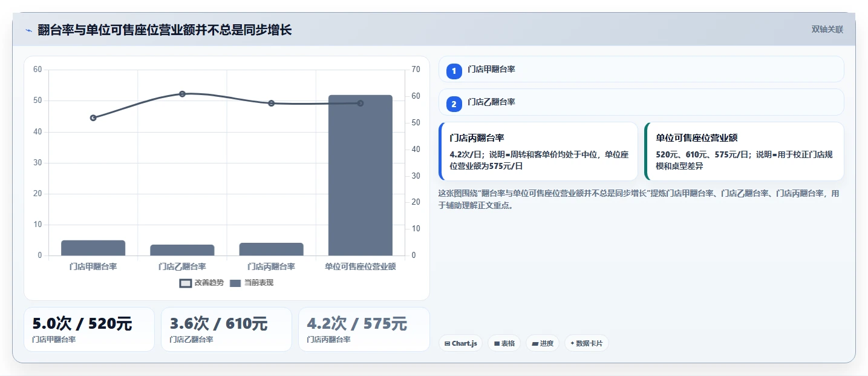Click the tall 单位可售座位营业额 bar
868x376 pixels.
click(361, 175)
